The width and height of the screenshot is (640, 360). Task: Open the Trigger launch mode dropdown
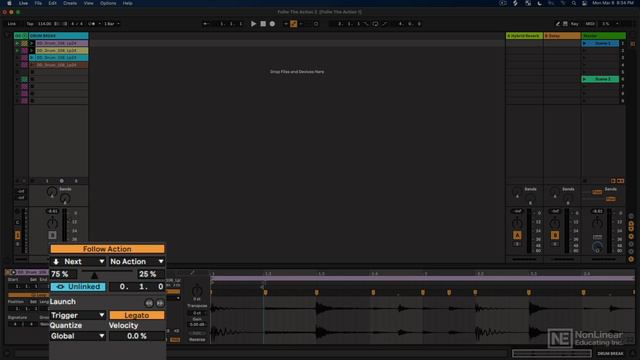coord(78,316)
